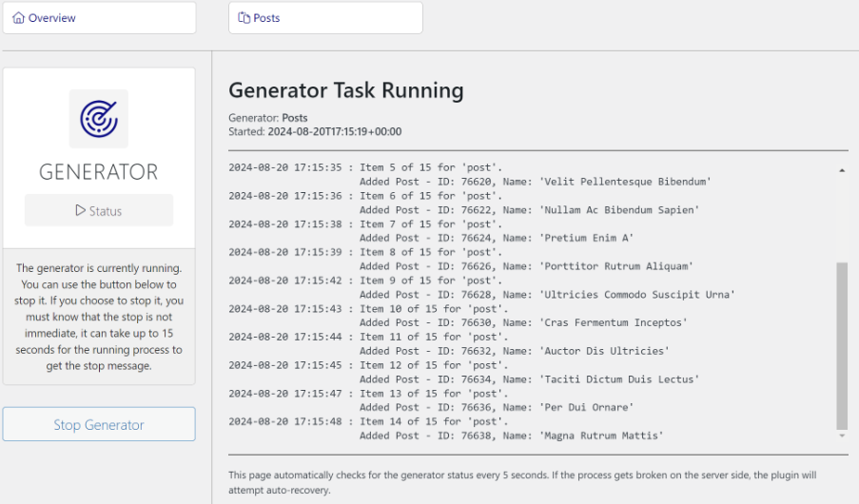This screenshot has height=504, width=859.
Task: Select log line 'Item 9 of 15'
Action: [x=365, y=281]
